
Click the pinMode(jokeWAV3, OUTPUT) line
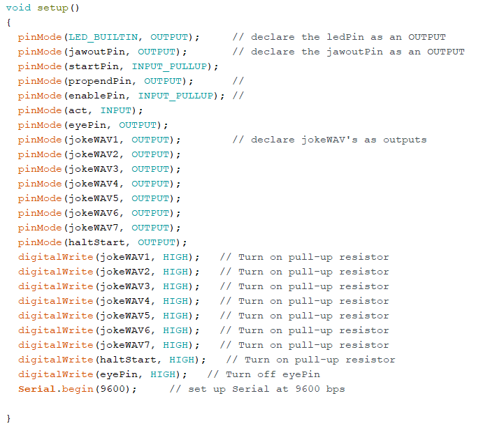tap(99, 169)
